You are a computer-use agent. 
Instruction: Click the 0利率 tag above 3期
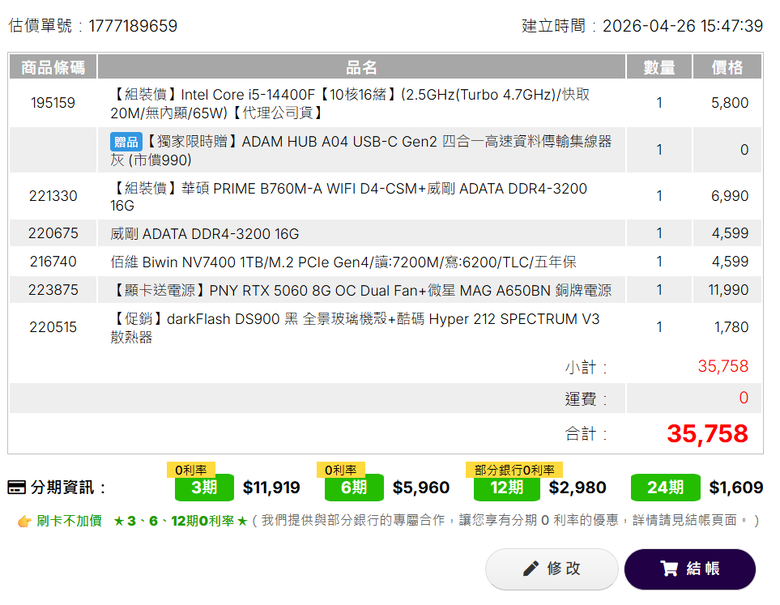click(x=191, y=470)
